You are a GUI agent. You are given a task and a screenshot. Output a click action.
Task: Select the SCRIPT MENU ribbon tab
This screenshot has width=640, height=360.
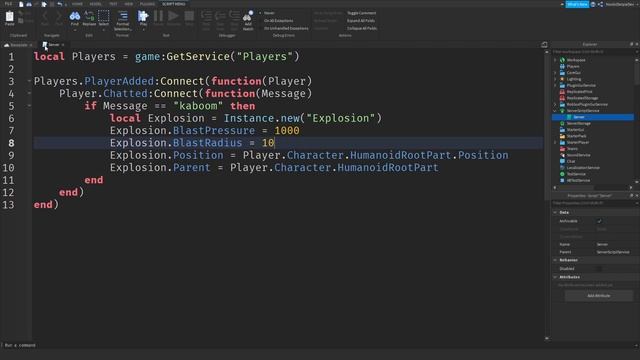(x=173, y=4)
